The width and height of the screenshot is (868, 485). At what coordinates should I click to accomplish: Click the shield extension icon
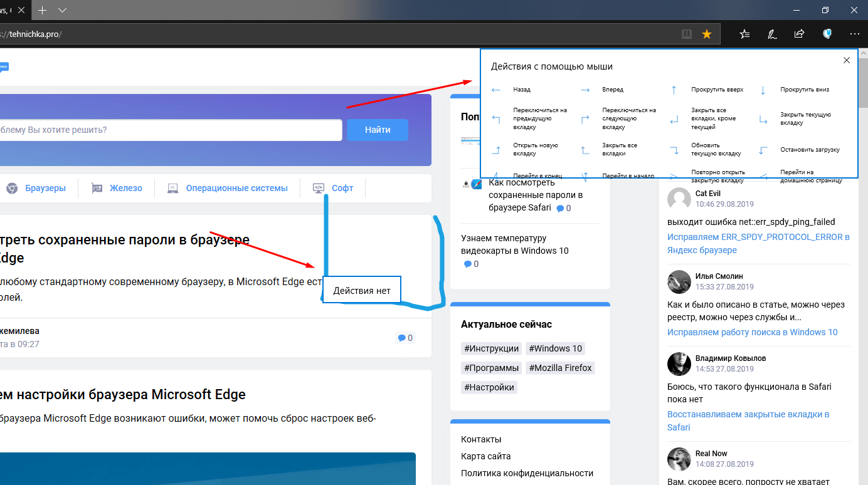click(x=827, y=34)
